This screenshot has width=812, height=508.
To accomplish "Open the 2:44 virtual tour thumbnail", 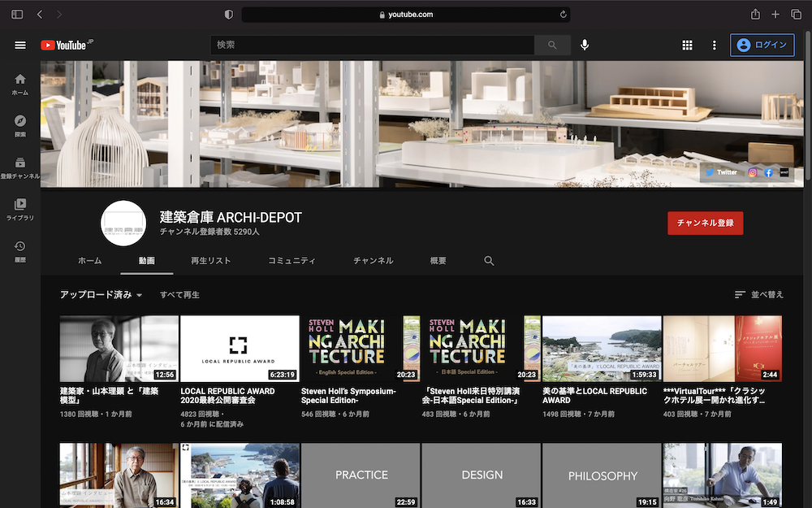I will pos(723,349).
